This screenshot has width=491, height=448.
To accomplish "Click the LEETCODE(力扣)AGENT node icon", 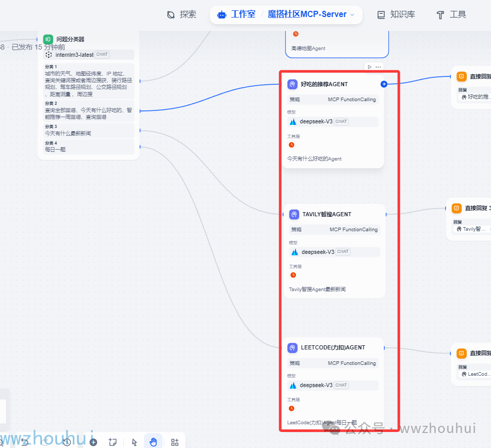I will pos(292,348).
